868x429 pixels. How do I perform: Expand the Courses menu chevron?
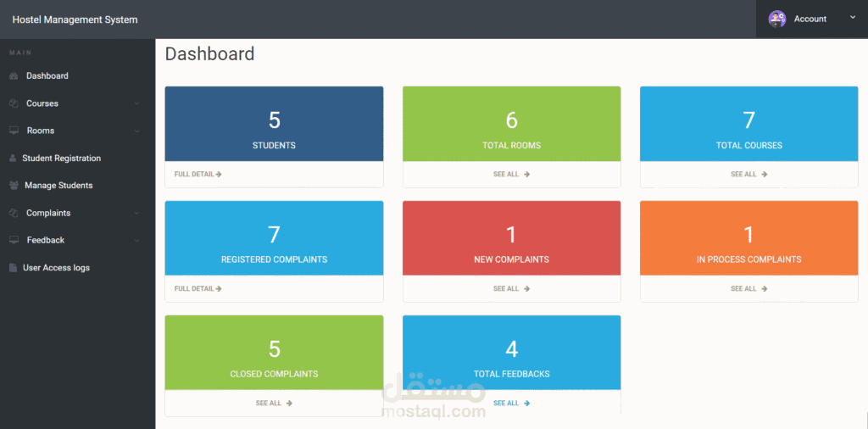(136, 103)
